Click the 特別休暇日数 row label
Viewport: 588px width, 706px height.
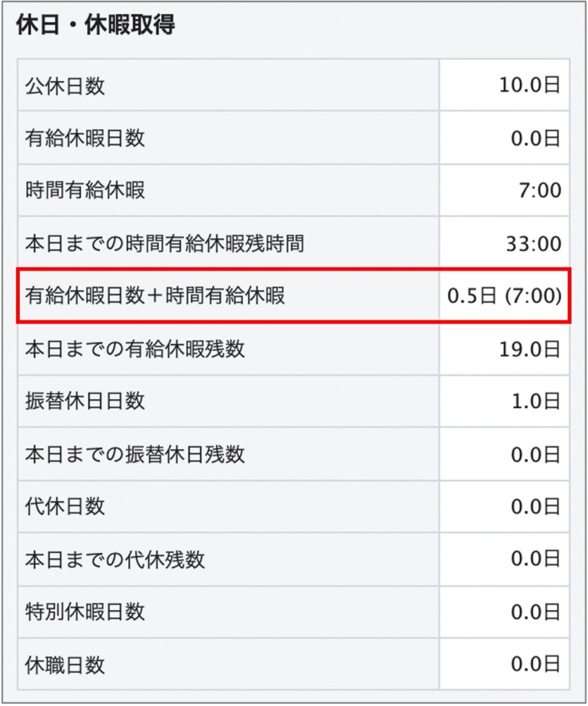tap(85, 612)
